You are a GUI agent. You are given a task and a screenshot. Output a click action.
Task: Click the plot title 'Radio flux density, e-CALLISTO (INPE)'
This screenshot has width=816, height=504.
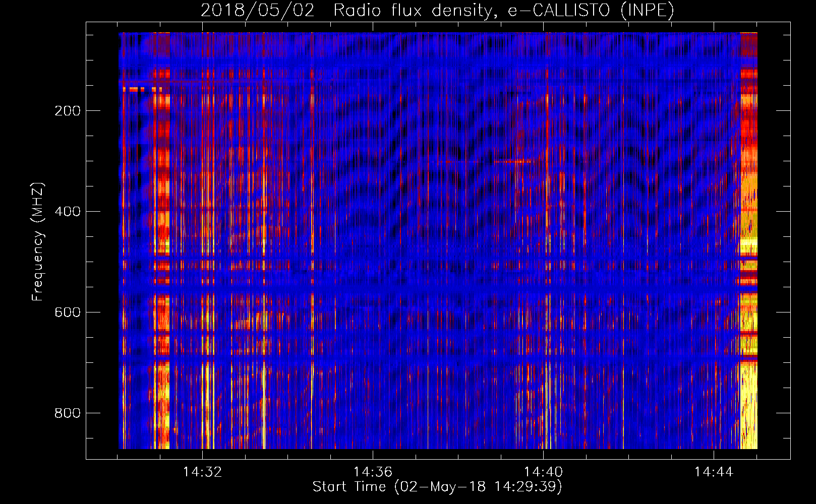point(503,11)
